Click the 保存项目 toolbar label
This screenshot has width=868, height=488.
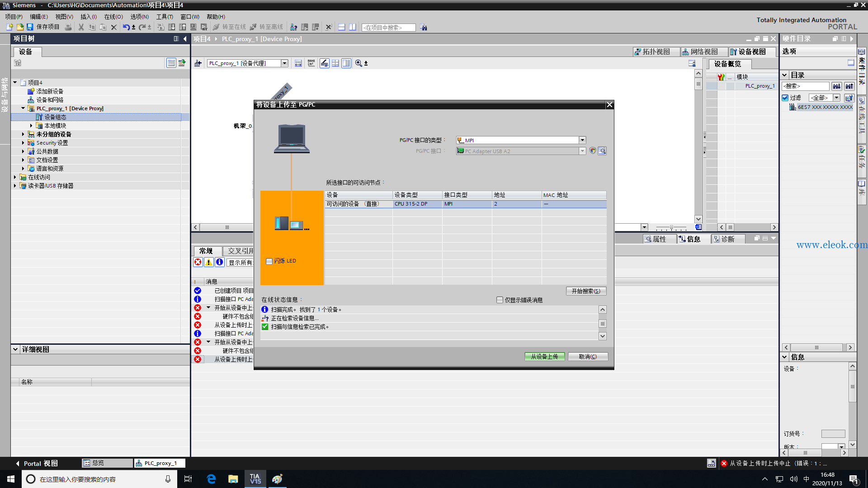point(48,27)
